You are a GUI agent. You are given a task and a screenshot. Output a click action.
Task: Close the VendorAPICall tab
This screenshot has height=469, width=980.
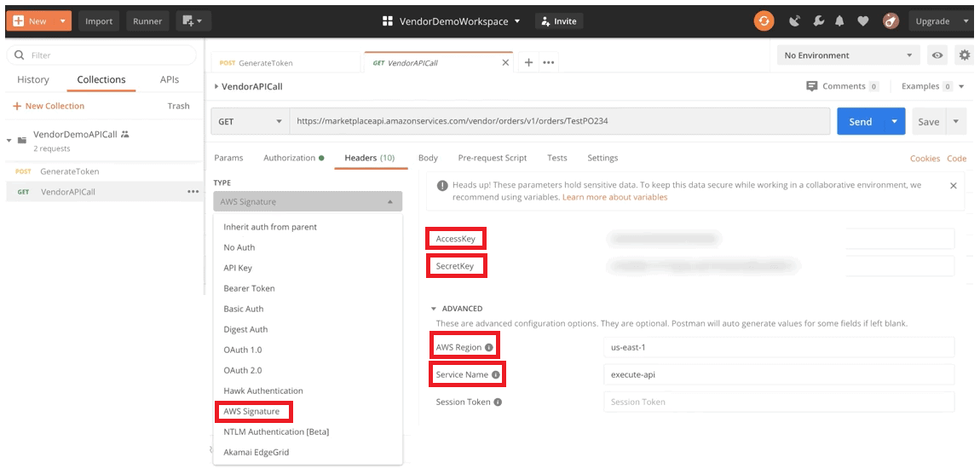point(506,62)
